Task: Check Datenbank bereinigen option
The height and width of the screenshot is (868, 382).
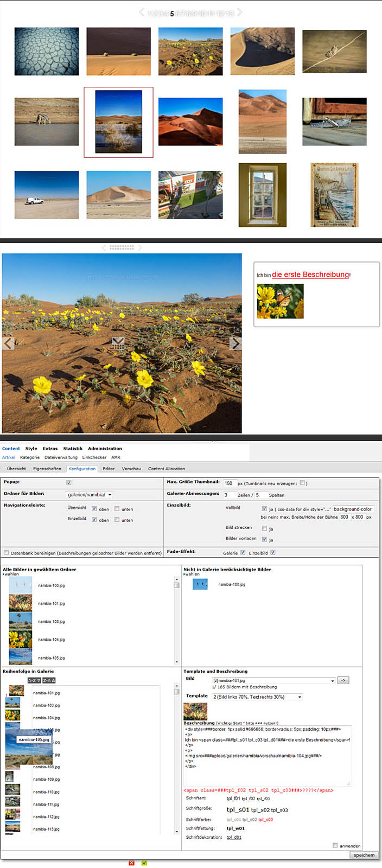Action: click(x=7, y=553)
